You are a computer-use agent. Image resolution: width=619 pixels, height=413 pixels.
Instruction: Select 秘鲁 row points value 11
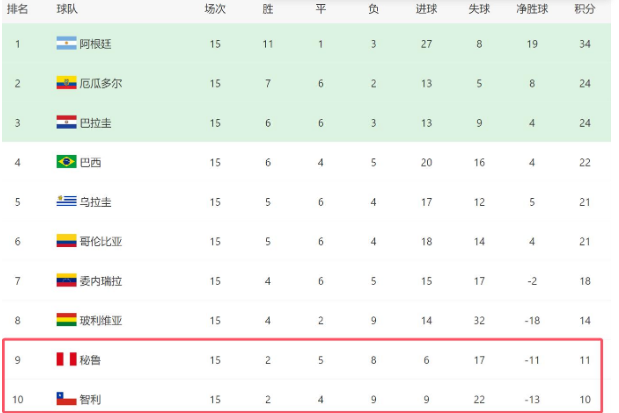[x=585, y=360]
